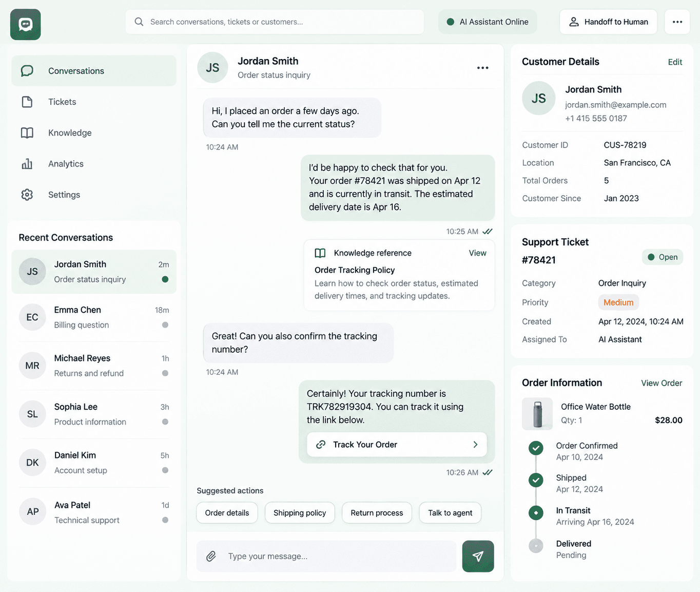The image size is (700, 592).
Task: Click the JS avatar in Customer Details
Action: (x=539, y=98)
